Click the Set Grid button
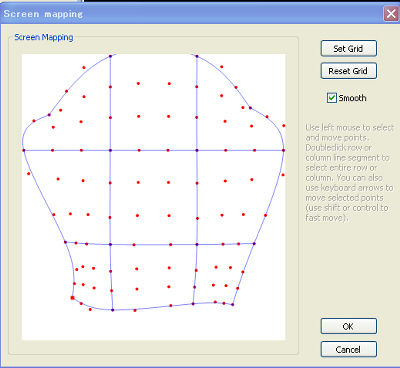The image size is (400, 368). [349, 49]
